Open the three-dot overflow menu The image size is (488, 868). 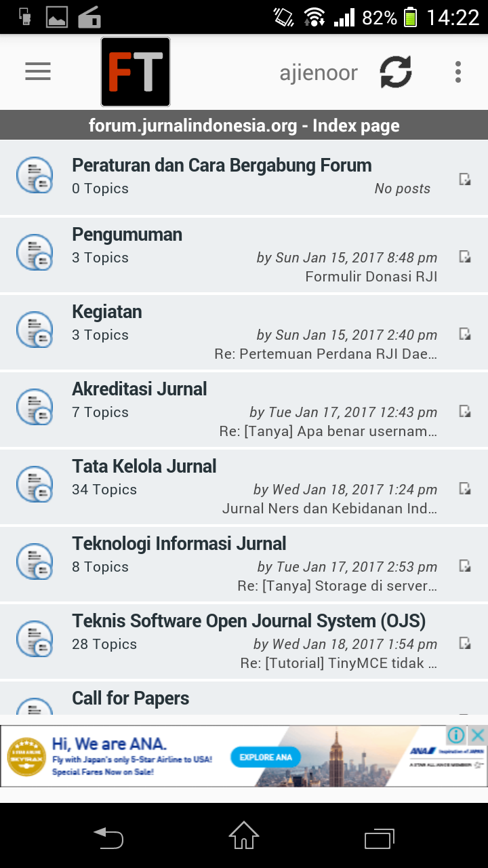point(458,72)
